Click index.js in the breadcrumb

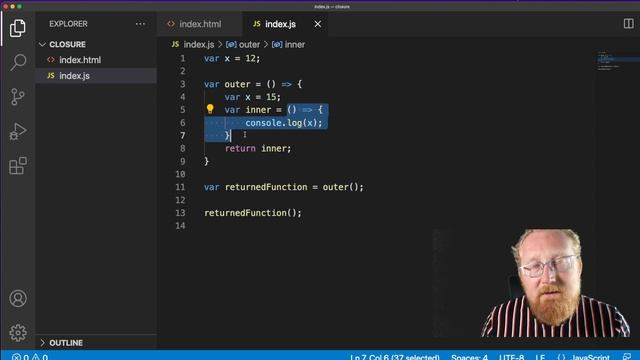pos(198,44)
